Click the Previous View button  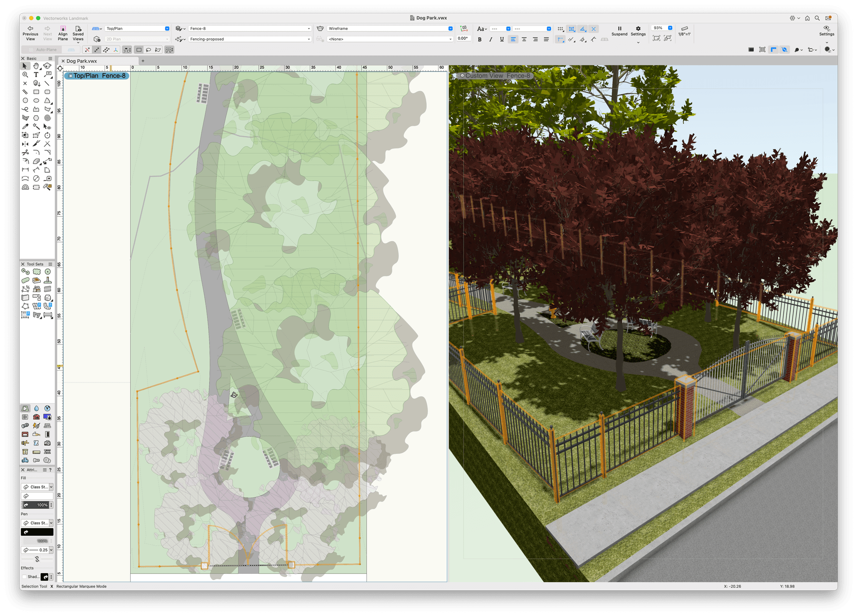(x=30, y=32)
